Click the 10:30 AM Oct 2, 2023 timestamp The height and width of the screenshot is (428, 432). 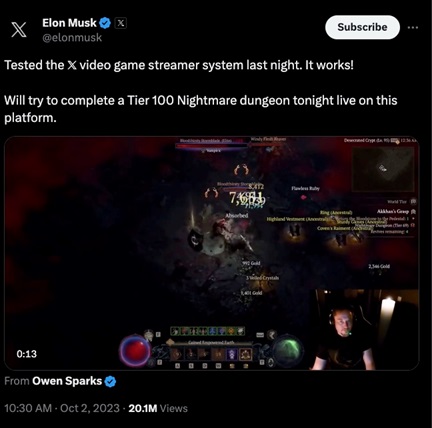62,408
